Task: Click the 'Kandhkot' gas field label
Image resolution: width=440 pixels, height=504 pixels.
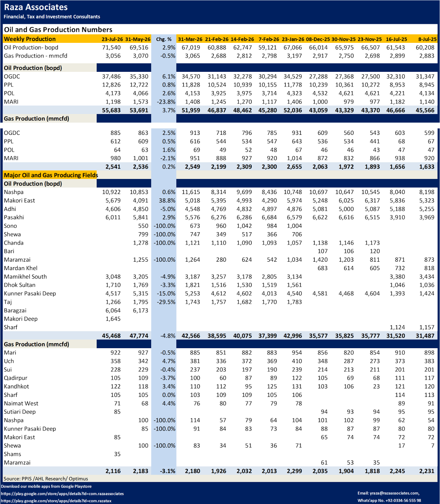Action: 16,386
